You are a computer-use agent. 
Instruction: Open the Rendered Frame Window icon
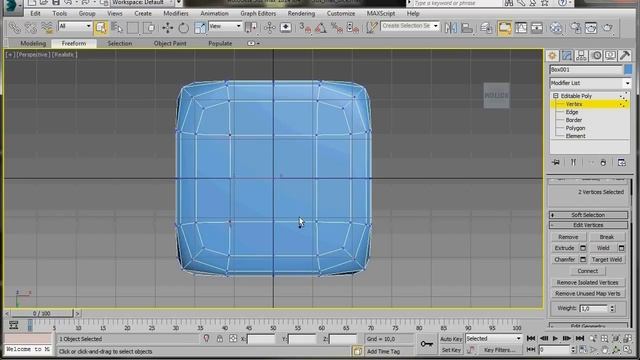[x=591, y=28]
